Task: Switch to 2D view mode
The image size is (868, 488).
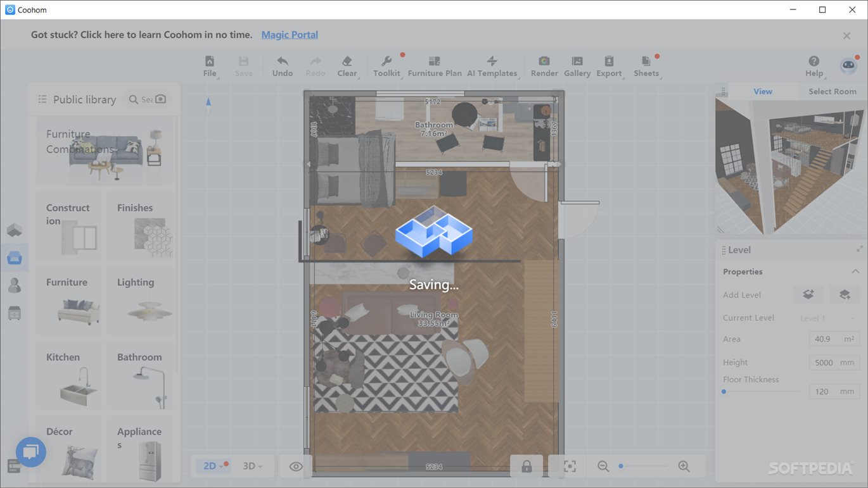Action: [x=214, y=466]
